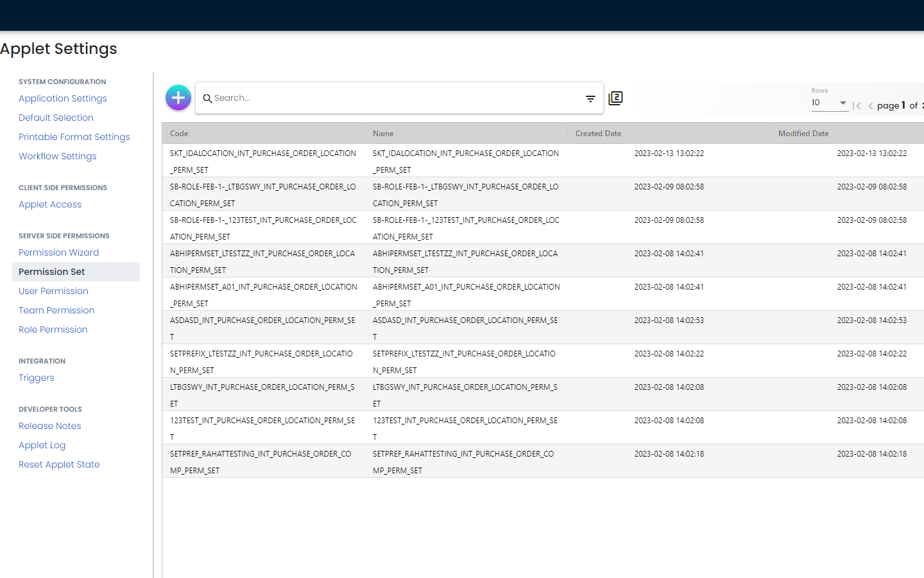The height and width of the screenshot is (578, 924).
Task: Open Triggers under Integration
Action: [x=36, y=378]
